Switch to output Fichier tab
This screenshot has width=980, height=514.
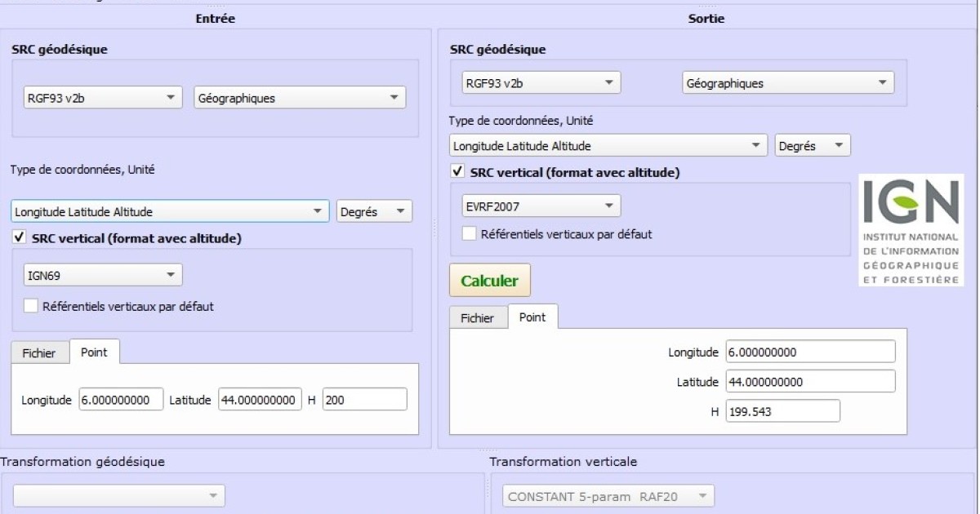(x=478, y=318)
